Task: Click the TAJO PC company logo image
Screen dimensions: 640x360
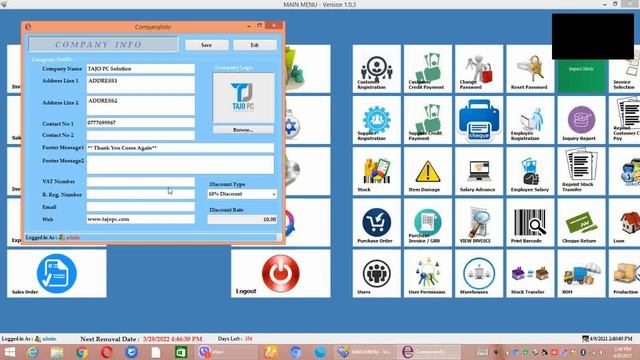Action: coord(243,98)
